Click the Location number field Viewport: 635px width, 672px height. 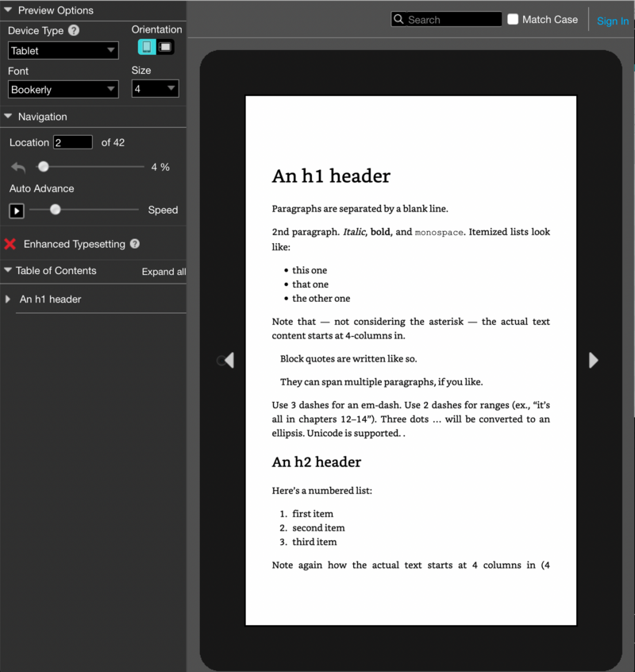click(73, 142)
